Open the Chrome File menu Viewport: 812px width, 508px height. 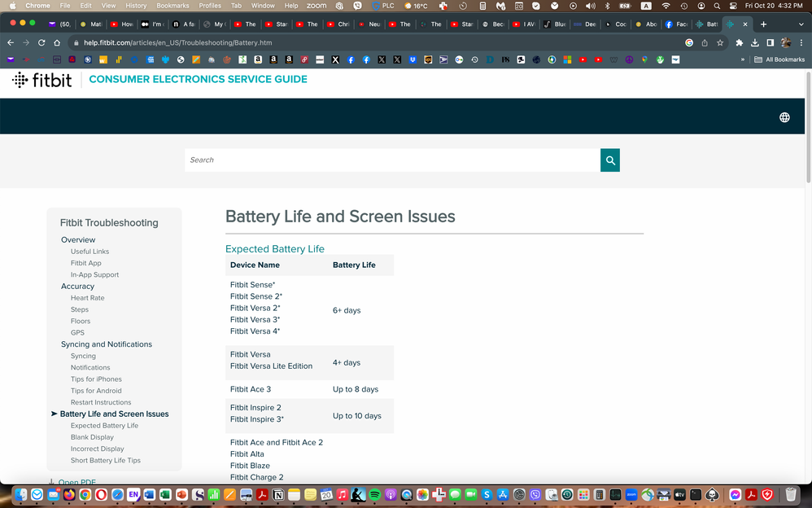coord(65,6)
